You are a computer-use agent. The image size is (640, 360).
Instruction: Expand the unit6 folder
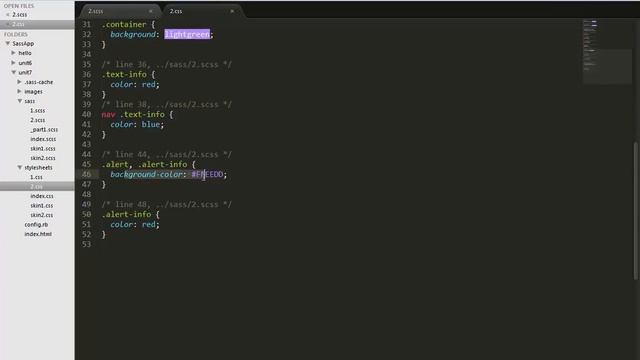coord(13,63)
